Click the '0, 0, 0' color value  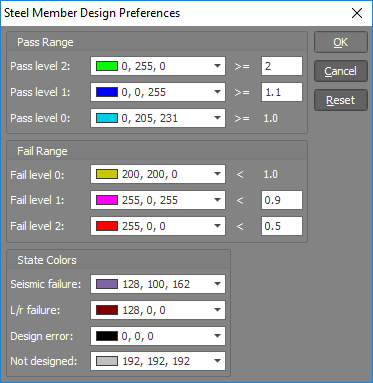coord(138,336)
